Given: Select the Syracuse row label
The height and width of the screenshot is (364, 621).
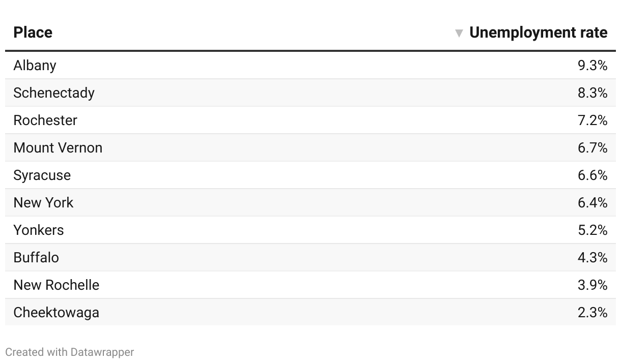Looking at the screenshot, I should tap(42, 175).
